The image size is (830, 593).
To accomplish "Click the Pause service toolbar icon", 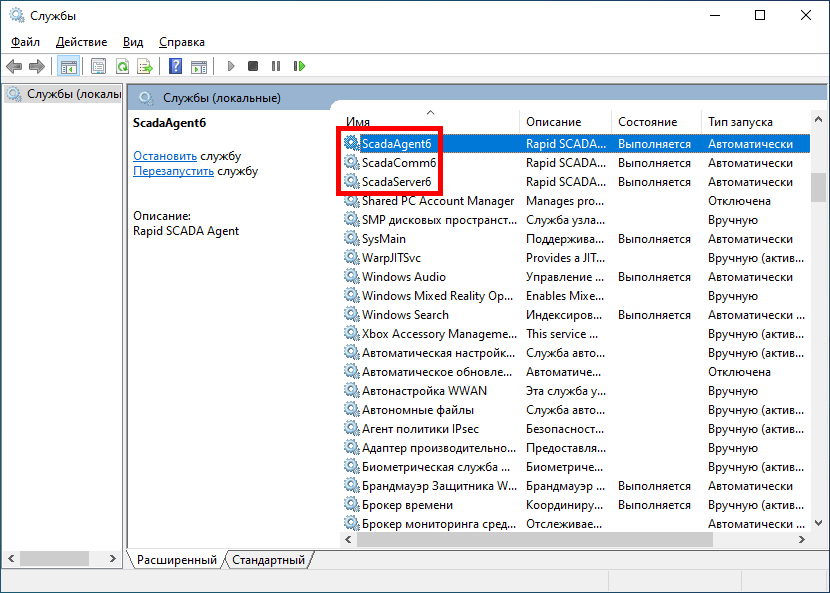I will (276, 66).
